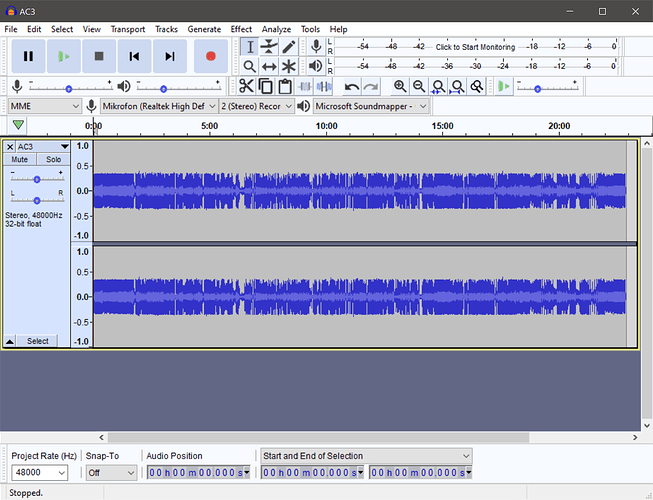The image size is (653, 500).
Task: Click the playback meter speaker icon
Action: point(316,66)
